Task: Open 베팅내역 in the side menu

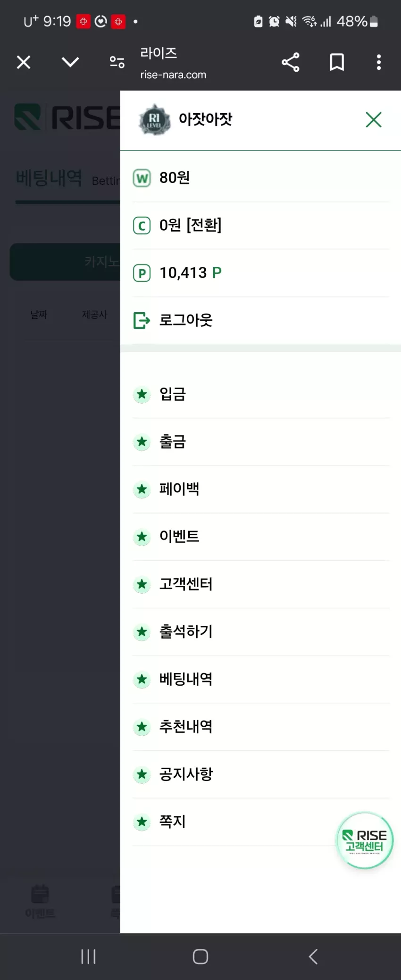Action: pyautogui.click(x=260, y=680)
